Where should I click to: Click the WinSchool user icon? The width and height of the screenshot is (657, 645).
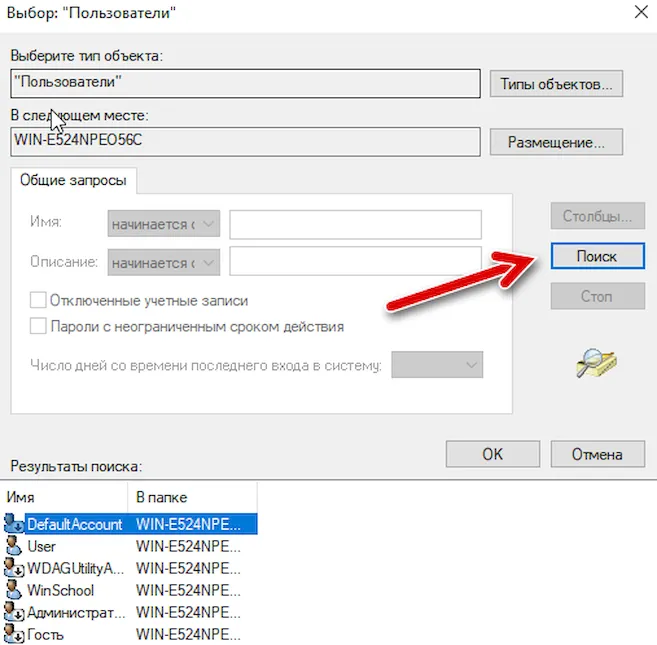point(13,590)
